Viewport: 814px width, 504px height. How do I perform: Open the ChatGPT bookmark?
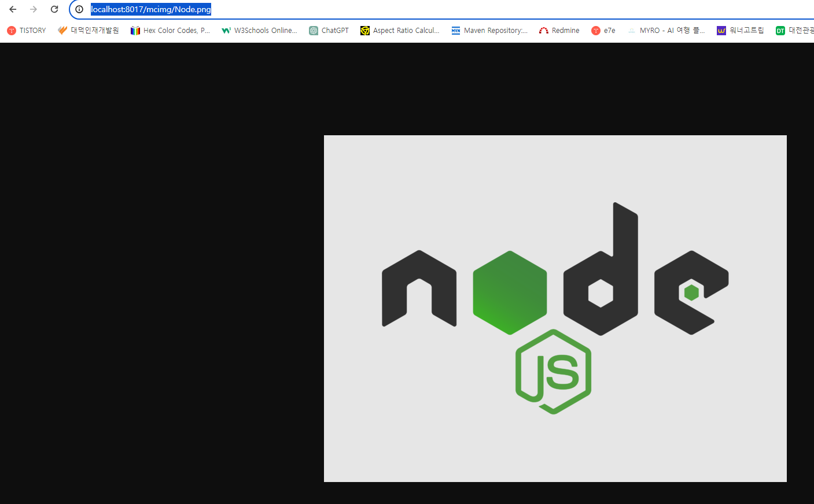click(329, 31)
